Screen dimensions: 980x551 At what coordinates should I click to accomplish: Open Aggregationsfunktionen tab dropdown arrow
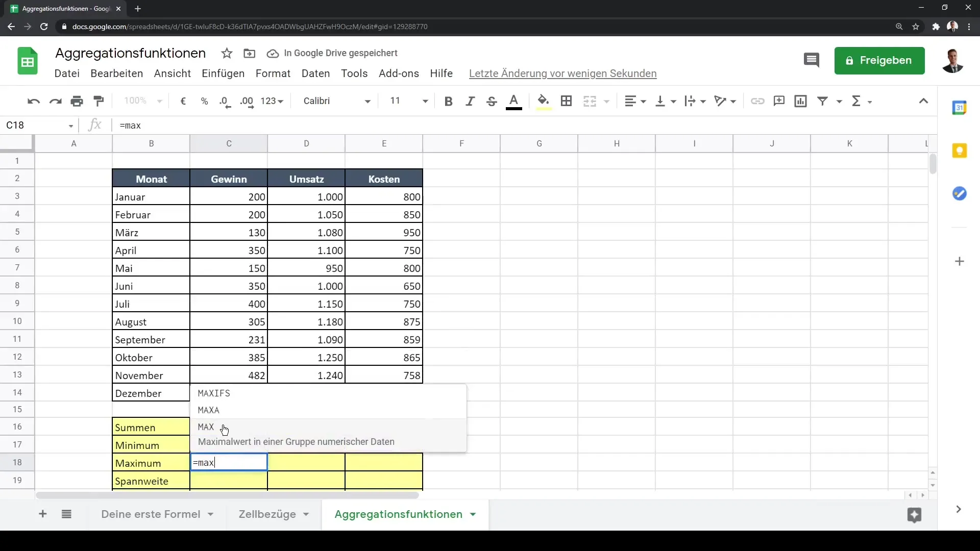[473, 514]
